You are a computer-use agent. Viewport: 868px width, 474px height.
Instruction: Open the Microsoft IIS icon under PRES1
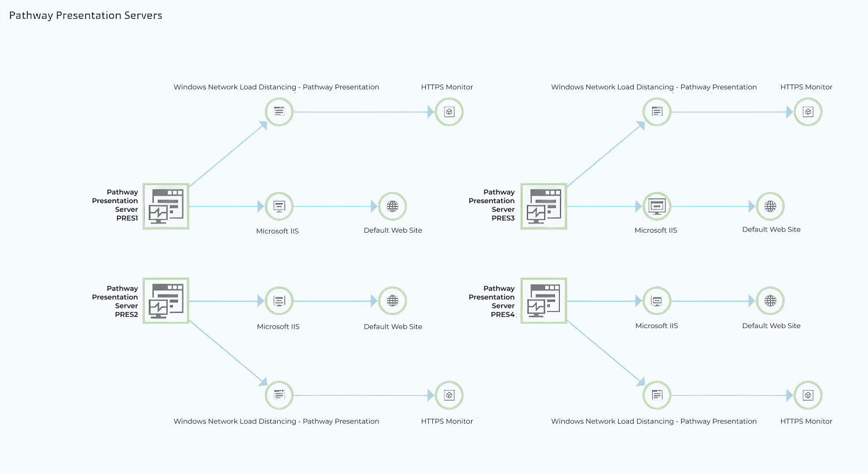click(278, 206)
